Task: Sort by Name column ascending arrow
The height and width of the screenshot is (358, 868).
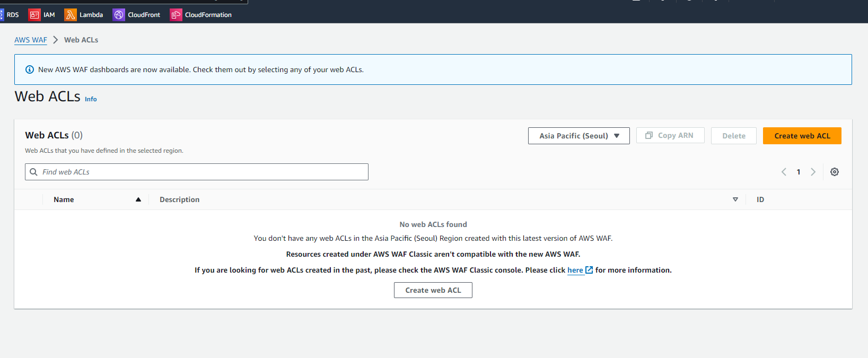Action: pyautogui.click(x=138, y=199)
